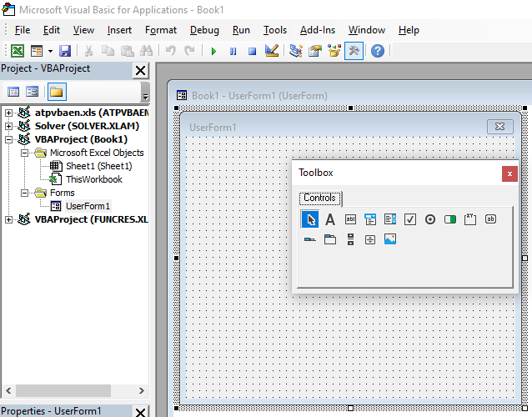Expand VBAProject (FUNCRES.XL project node

pyautogui.click(x=8, y=220)
